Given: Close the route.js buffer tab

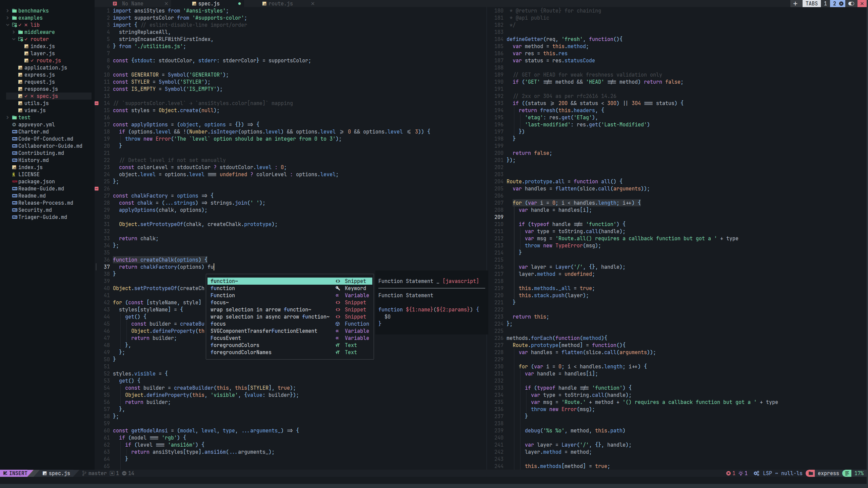Looking at the screenshot, I should tap(313, 4).
